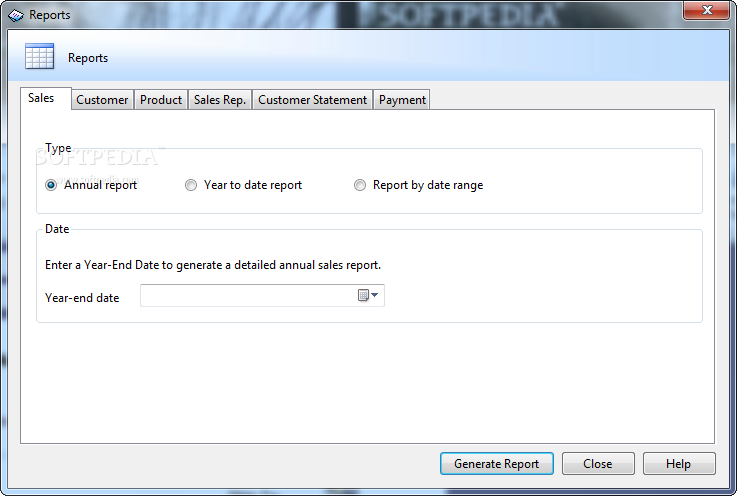Open the calendar picker for Year-end date
This screenshot has width=737, height=496.
(x=368, y=295)
